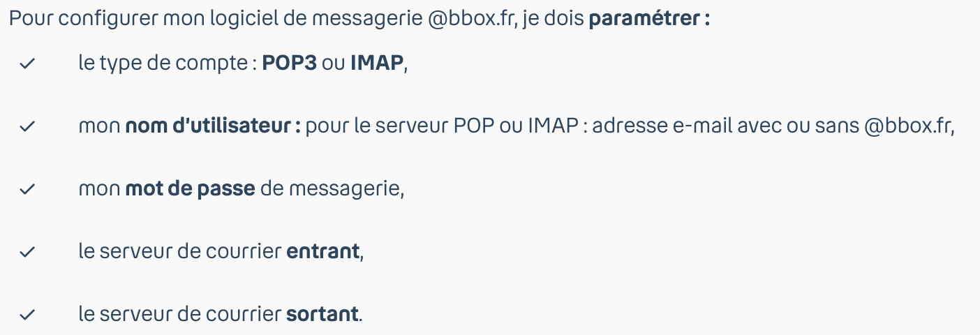The height and width of the screenshot is (335, 980).
Task: Click the bold word "sortant"
Action: click(322, 314)
